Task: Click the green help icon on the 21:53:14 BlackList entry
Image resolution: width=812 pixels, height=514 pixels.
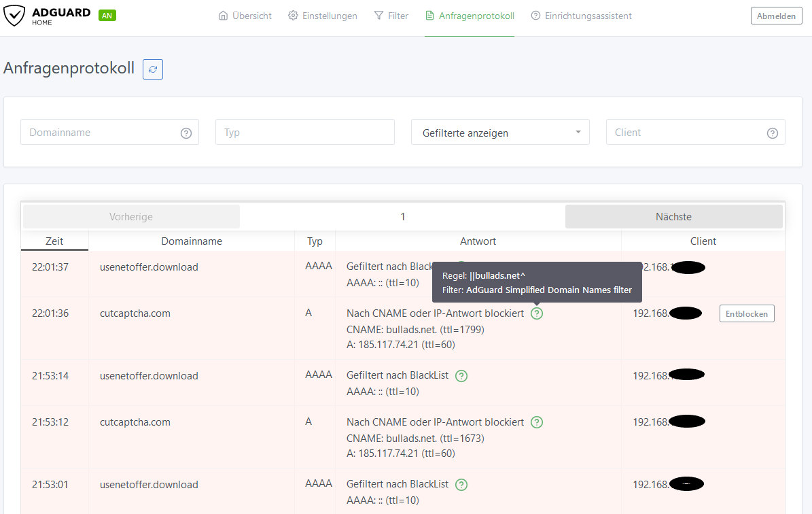Action: click(x=461, y=375)
